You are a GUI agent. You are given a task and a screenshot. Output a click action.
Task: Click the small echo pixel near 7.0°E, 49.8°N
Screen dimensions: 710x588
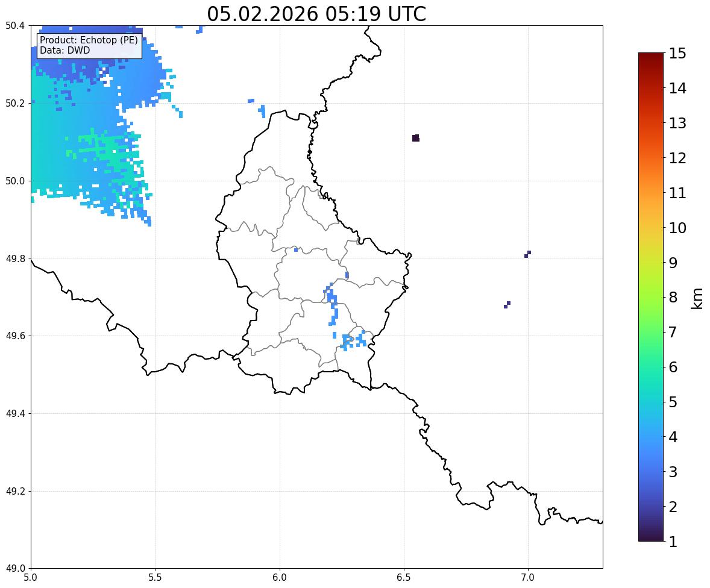click(527, 254)
